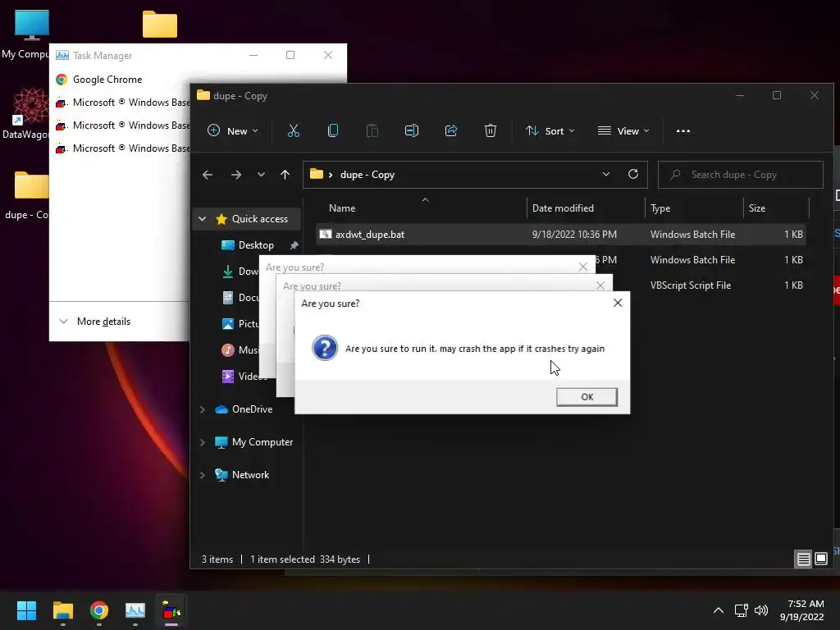The height and width of the screenshot is (630, 840).
Task: Go back with the left arrow in Explorer
Action: coord(208,175)
